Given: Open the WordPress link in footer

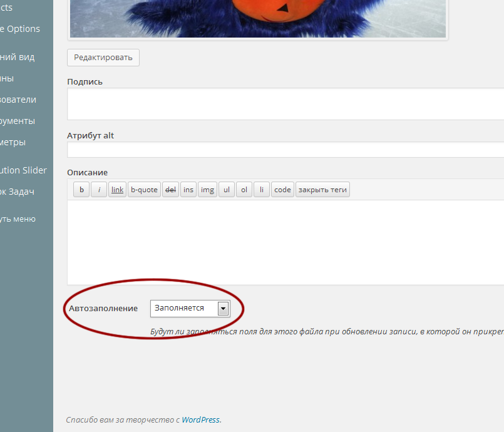Looking at the screenshot, I should (200, 419).
